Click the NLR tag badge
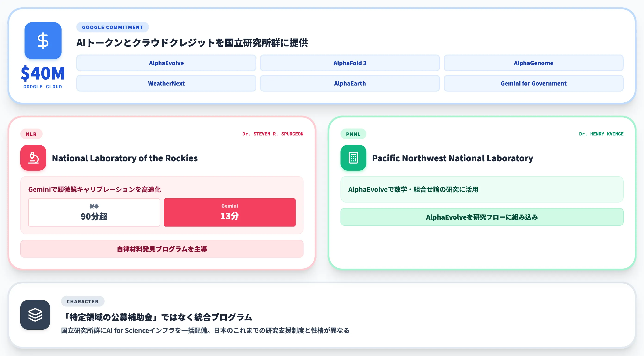This screenshot has width=644, height=356. tap(31, 134)
